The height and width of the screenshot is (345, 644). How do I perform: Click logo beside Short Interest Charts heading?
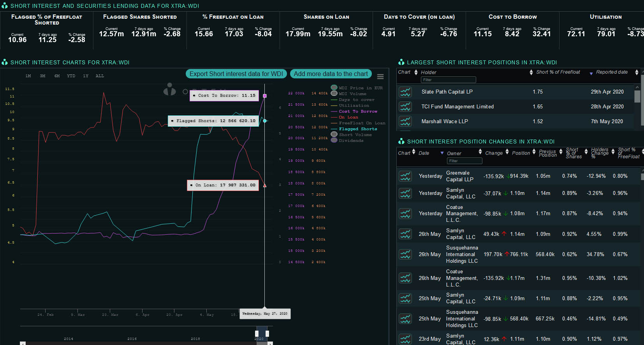5,62
